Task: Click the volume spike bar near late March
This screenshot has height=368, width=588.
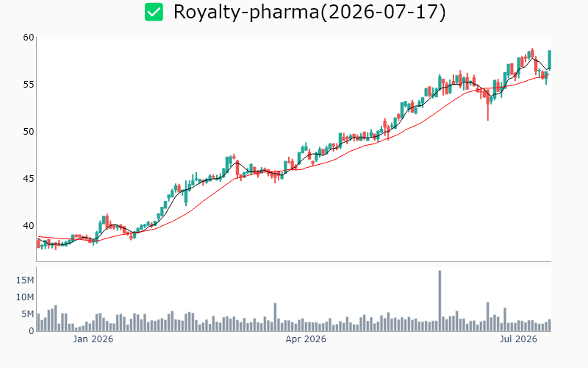Action: click(275, 317)
